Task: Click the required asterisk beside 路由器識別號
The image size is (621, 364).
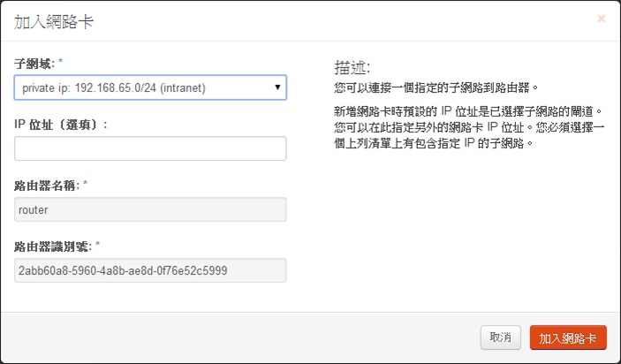Action: 97,246
